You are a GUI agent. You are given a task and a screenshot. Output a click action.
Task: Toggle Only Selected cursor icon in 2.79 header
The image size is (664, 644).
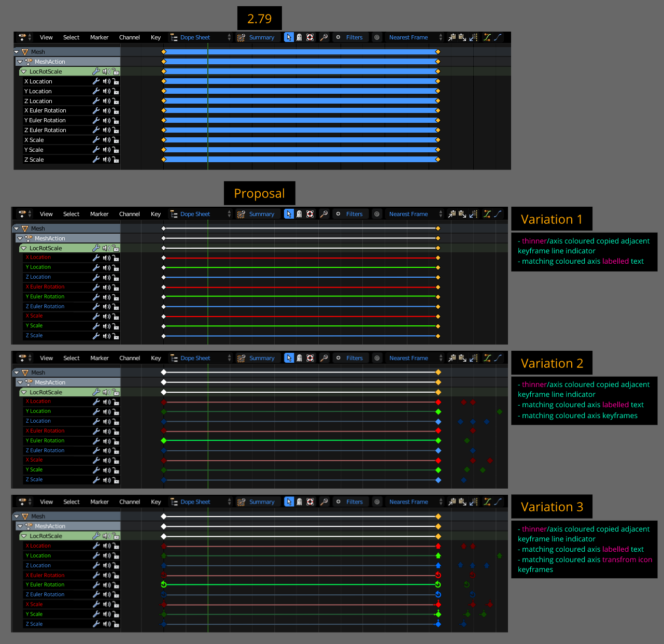pyautogui.click(x=289, y=37)
